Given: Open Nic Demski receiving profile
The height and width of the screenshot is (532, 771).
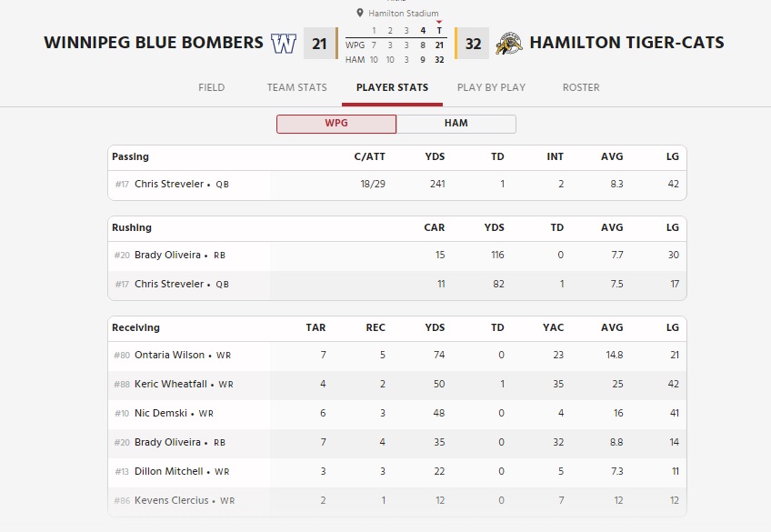Looking at the screenshot, I should coord(161,413).
